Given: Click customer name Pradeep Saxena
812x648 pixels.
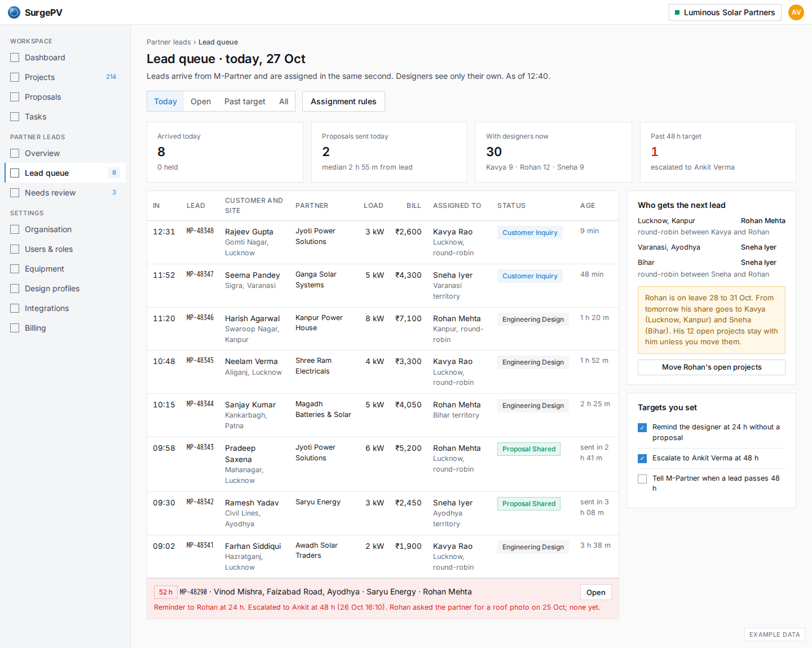Looking at the screenshot, I should point(240,454).
